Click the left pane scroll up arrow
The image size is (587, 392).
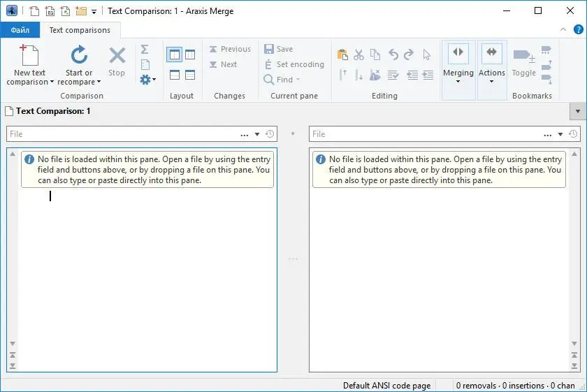pos(13,154)
